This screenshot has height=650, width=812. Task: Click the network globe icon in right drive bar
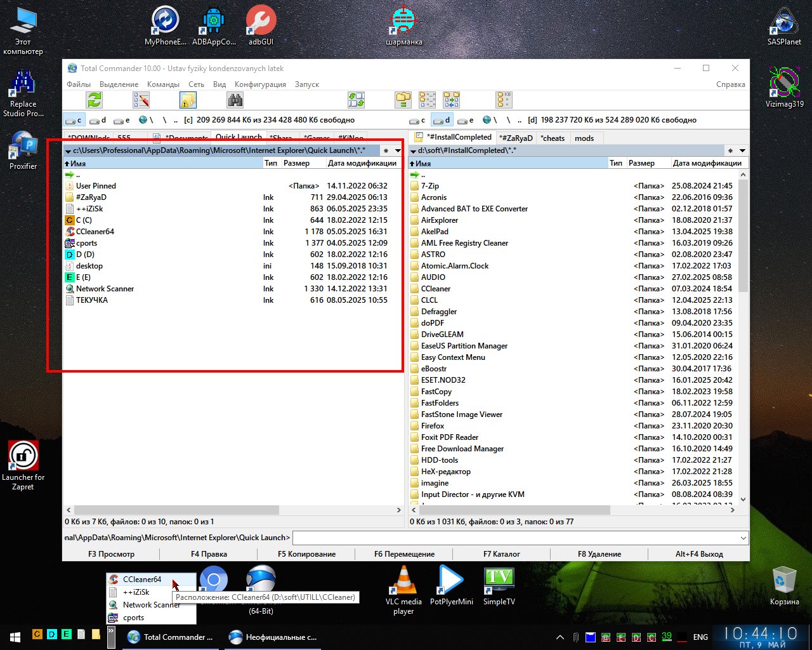(x=487, y=120)
